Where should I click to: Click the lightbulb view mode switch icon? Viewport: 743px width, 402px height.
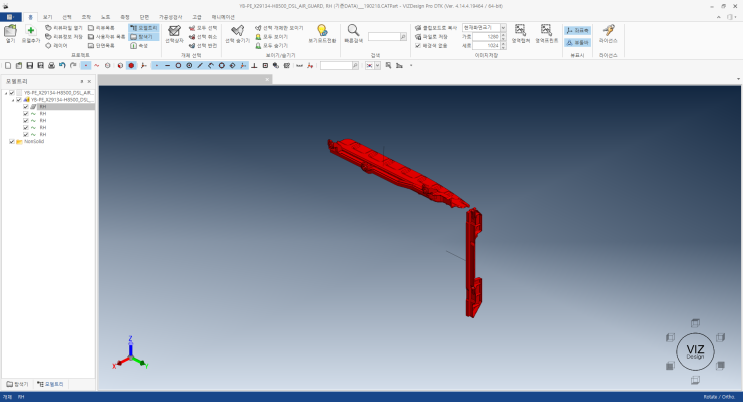(x=322, y=31)
